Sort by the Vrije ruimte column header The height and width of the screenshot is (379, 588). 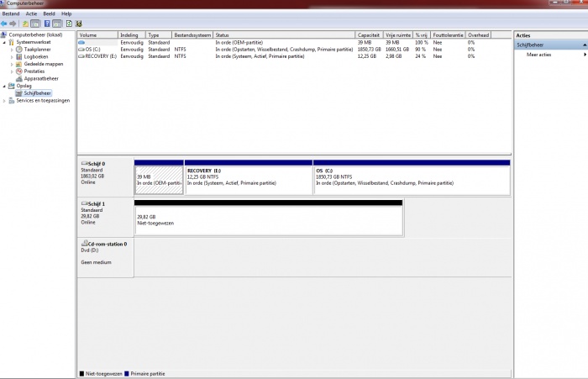click(398, 35)
